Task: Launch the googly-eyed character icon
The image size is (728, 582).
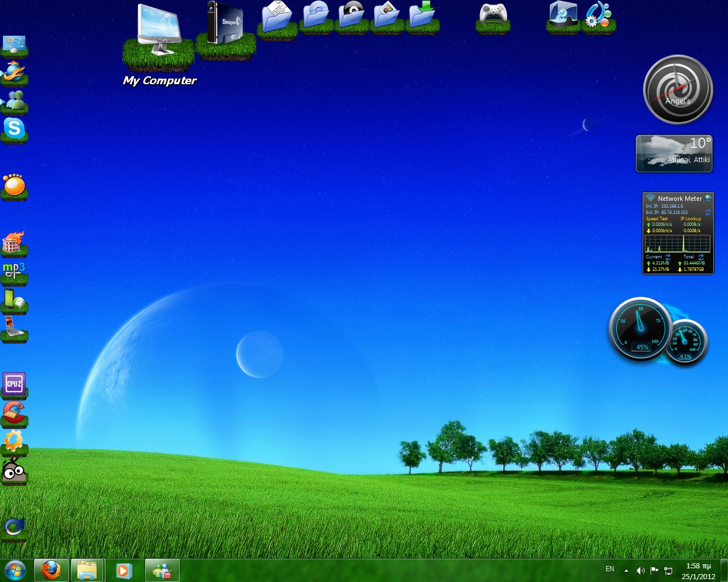Action: [14, 470]
